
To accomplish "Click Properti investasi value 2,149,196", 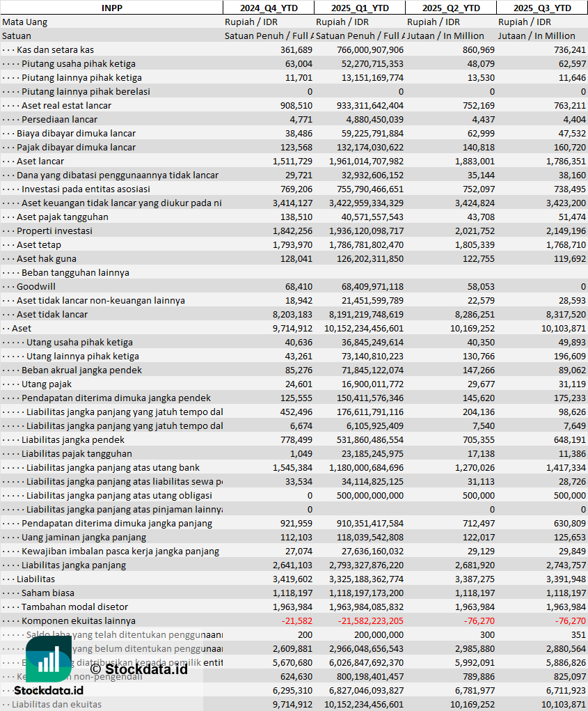I will coord(566,231).
